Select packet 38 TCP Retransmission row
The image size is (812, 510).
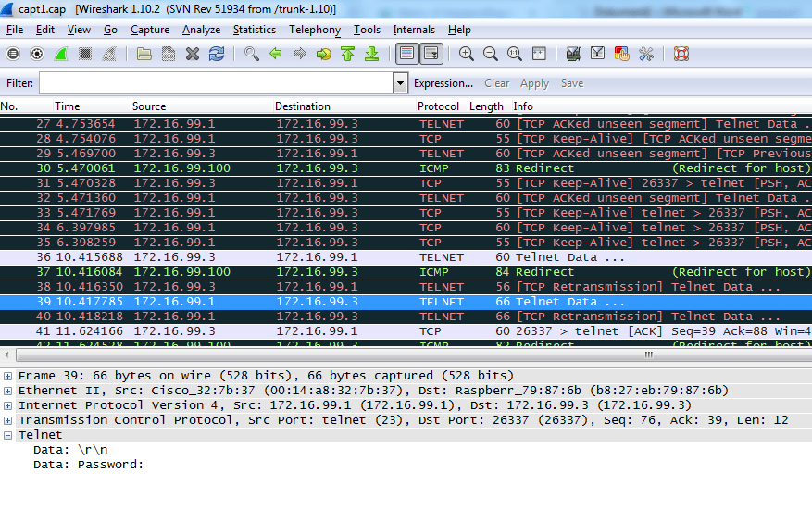click(406, 287)
